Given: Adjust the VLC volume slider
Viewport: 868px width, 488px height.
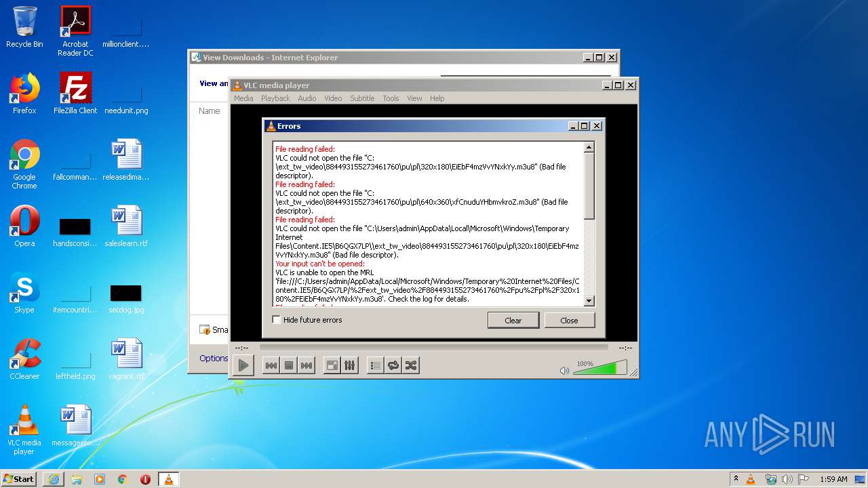Looking at the screenshot, I should (600, 369).
